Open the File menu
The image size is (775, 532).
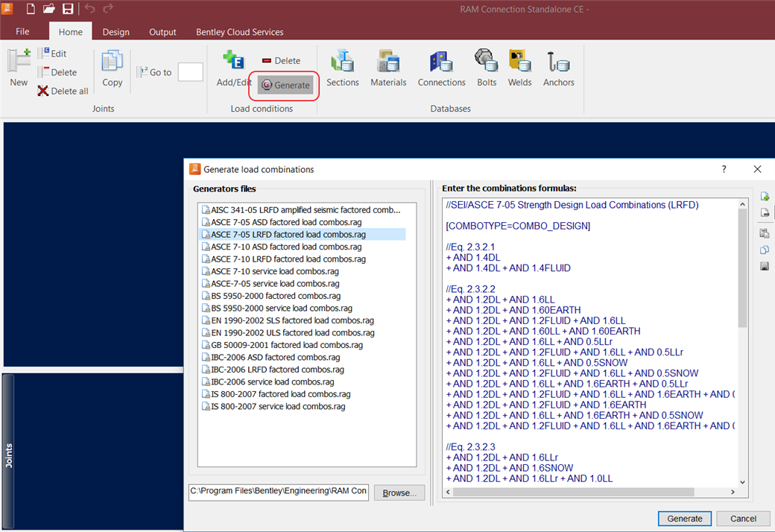click(22, 32)
